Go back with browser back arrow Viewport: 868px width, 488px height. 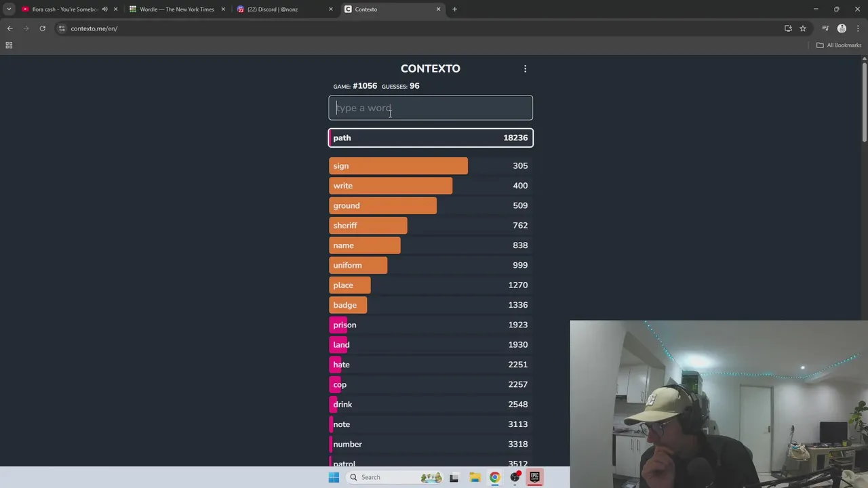(x=9, y=28)
